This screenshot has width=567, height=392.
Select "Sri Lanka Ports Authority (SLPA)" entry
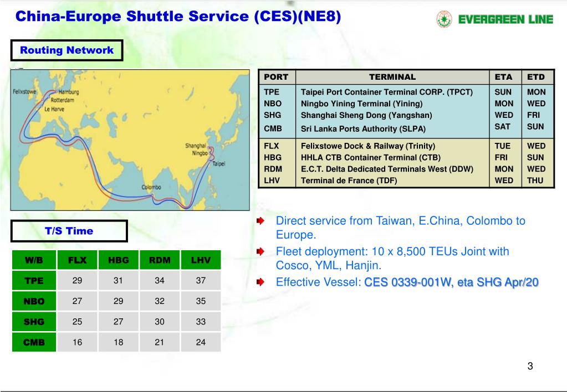[x=363, y=129]
